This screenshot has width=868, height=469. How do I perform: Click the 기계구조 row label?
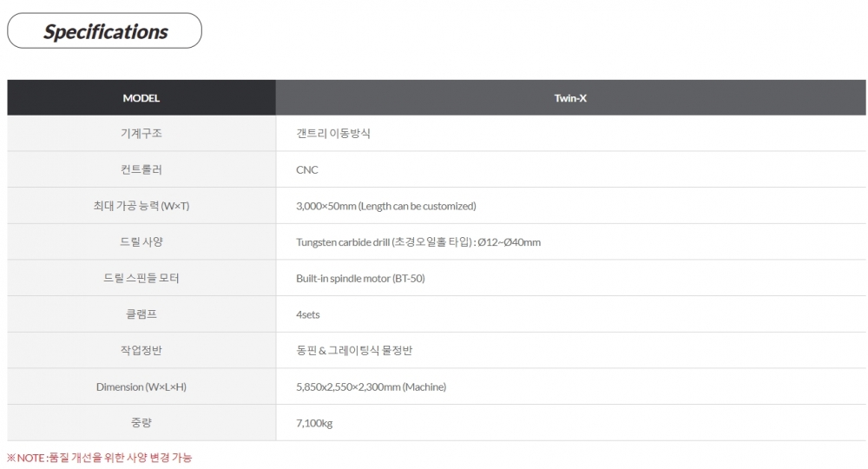(141, 134)
